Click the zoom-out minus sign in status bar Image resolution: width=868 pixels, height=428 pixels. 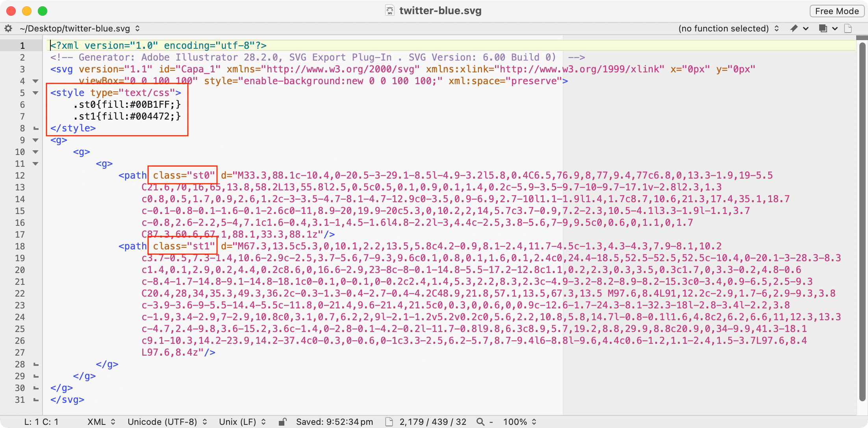[491, 422]
